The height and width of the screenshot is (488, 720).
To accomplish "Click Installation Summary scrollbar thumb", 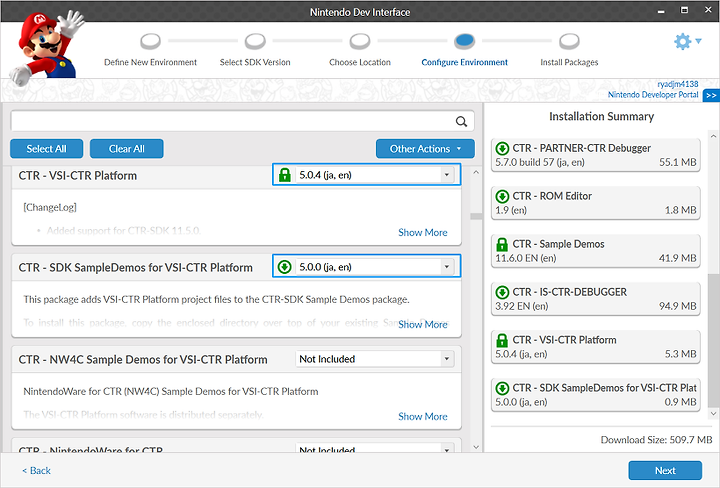I will (713, 340).
